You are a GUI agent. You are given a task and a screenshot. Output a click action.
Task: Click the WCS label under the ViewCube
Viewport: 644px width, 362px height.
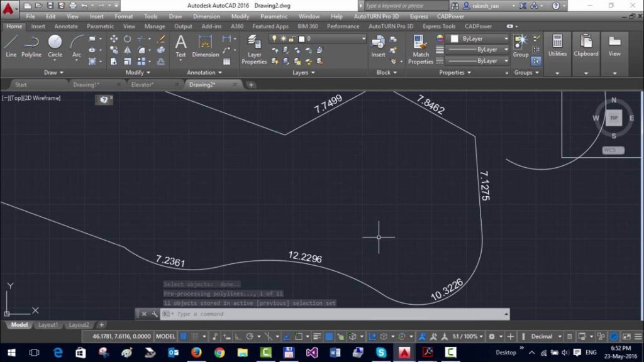pyautogui.click(x=613, y=150)
